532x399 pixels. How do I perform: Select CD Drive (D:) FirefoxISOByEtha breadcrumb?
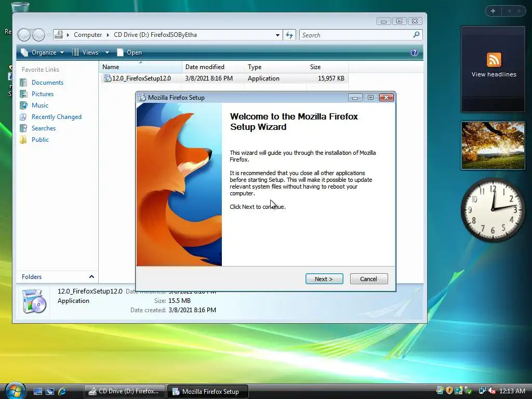click(x=155, y=35)
